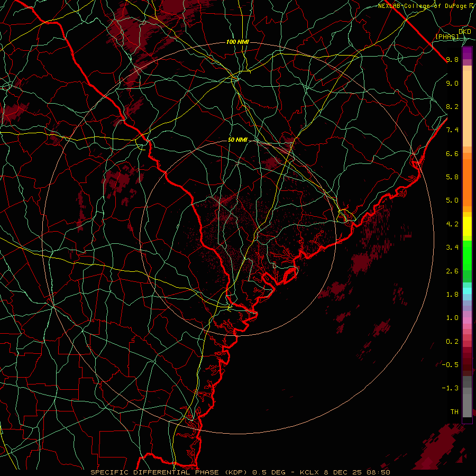Click the KCLX radar site identifier in footer
Screen dimensions: 476x476
pyautogui.click(x=309, y=472)
